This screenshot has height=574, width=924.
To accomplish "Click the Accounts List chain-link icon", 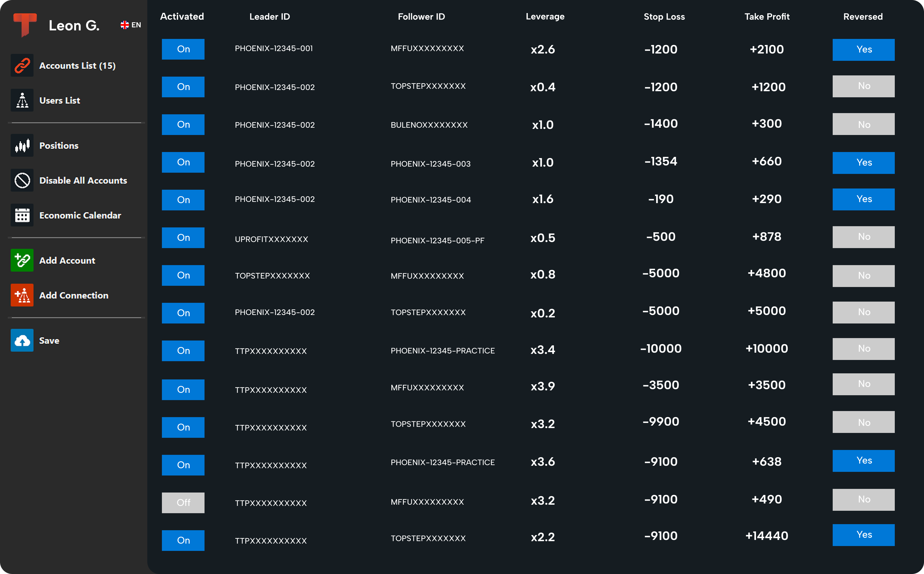I will pyautogui.click(x=22, y=65).
